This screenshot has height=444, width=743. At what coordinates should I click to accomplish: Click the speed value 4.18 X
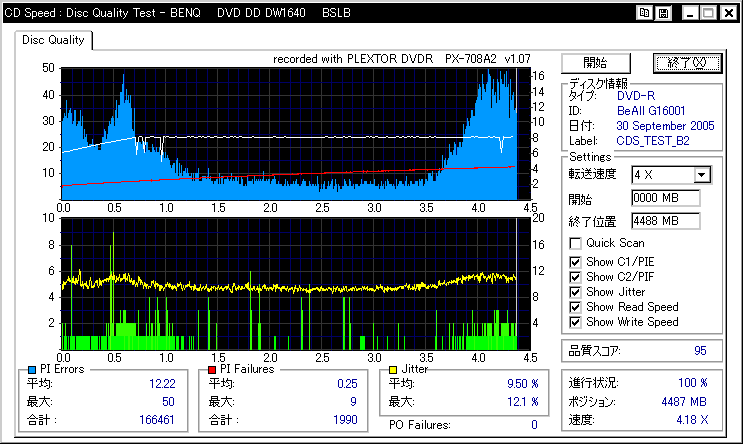coord(692,420)
